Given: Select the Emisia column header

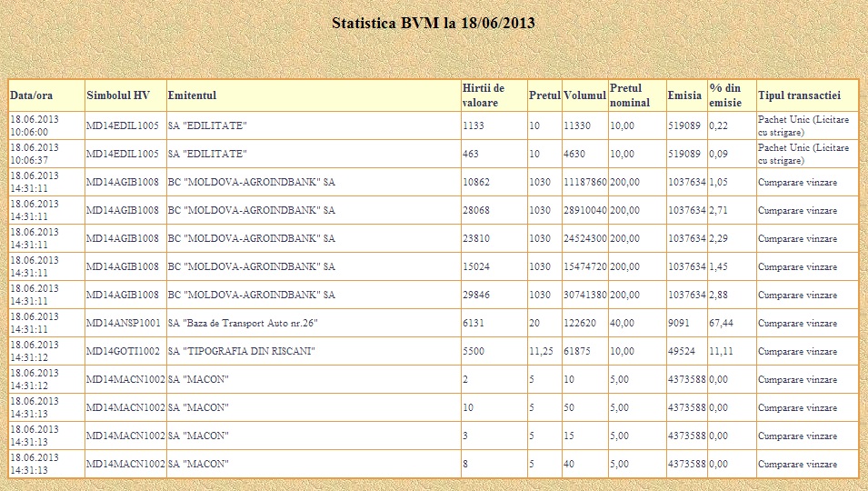Looking at the screenshot, I should point(684,95).
